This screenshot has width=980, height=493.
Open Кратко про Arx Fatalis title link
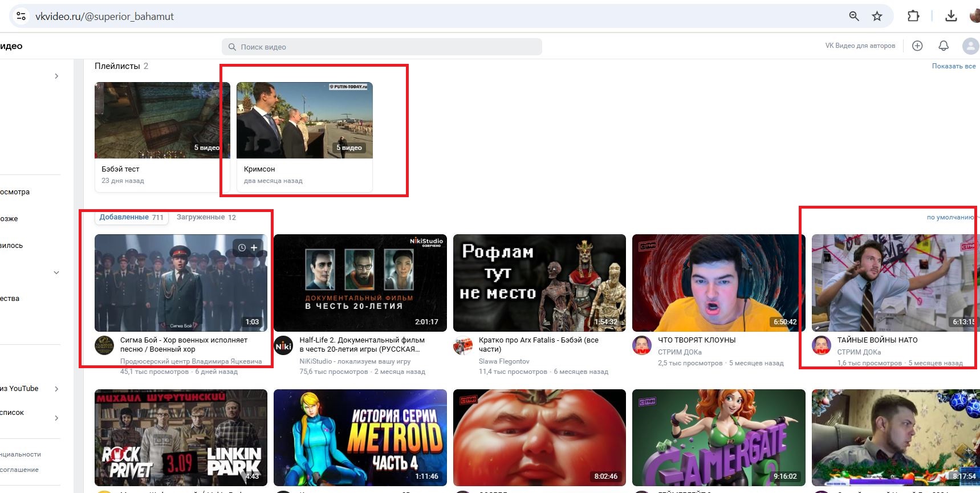(539, 345)
